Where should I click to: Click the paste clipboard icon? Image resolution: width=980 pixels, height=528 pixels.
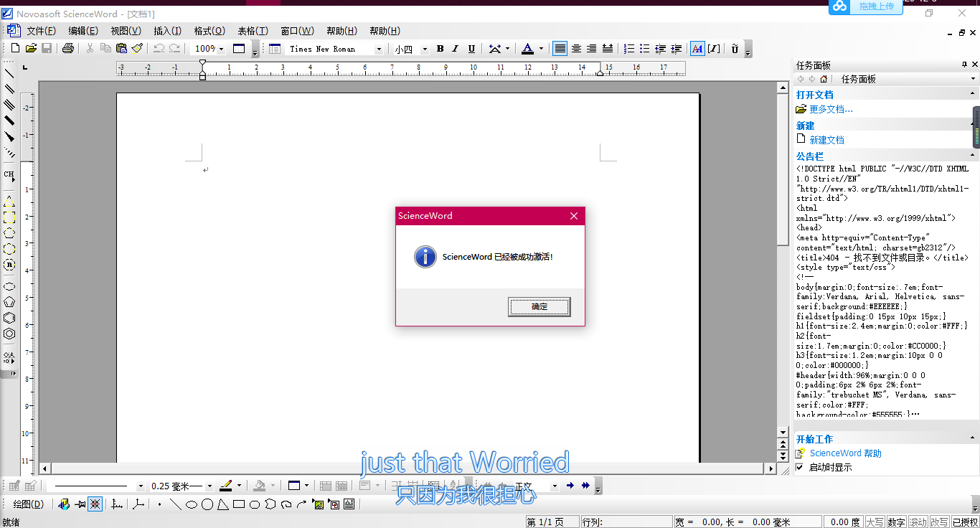pyautogui.click(x=121, y=49)
